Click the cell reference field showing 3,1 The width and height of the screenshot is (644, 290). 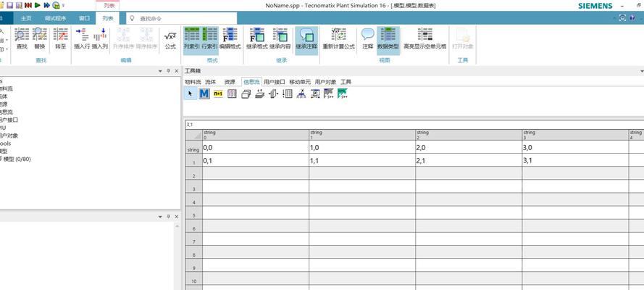pyautogui.click(x=414, y=124)
